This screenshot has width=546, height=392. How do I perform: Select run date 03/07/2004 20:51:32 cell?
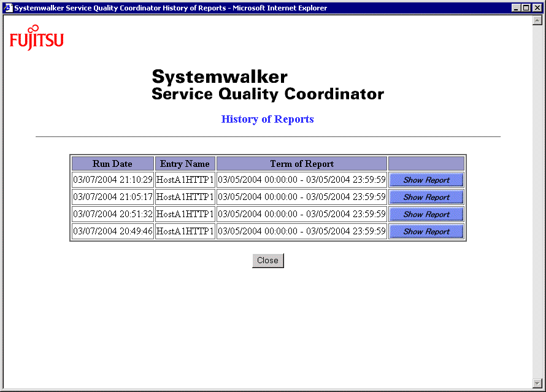[x=112, y=214]
